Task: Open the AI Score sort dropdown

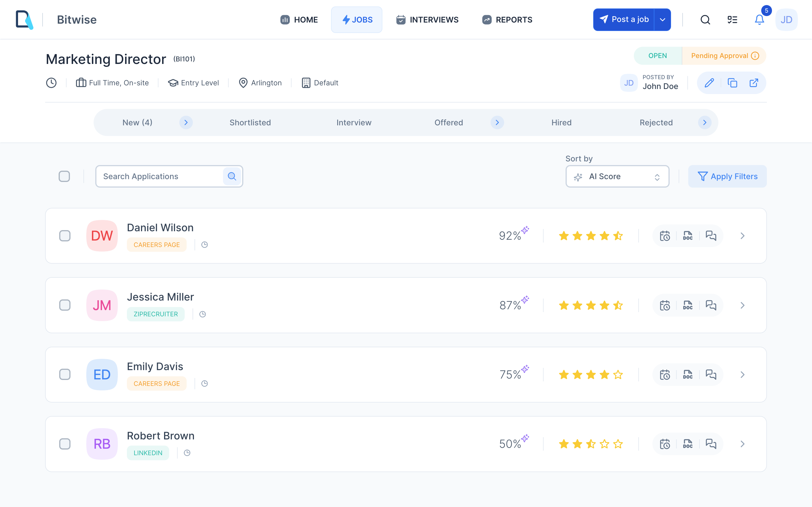Action: tap(617, 176)
